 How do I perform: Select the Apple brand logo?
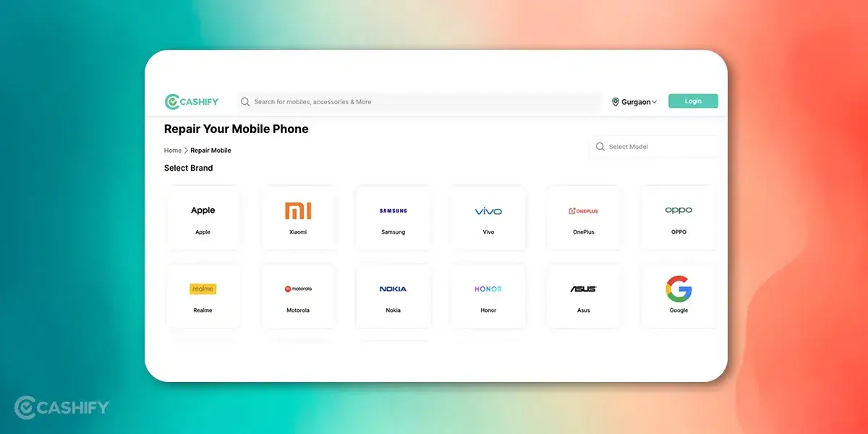click(x=203, y=210)
